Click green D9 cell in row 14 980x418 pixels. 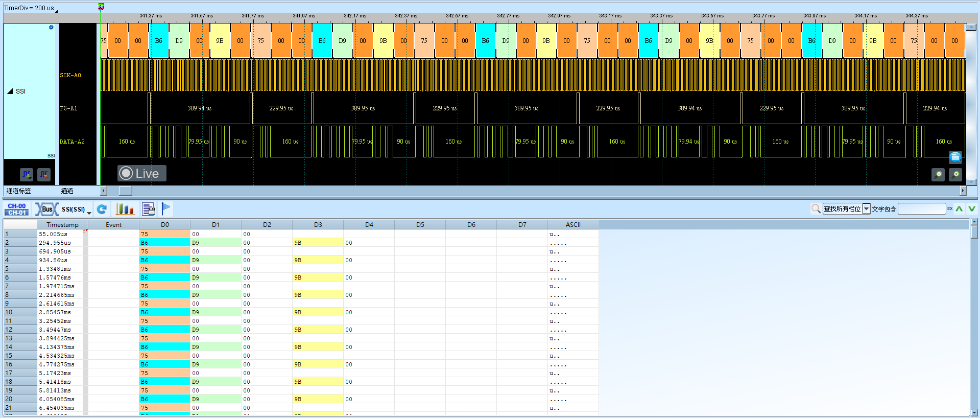pos(216,347)
